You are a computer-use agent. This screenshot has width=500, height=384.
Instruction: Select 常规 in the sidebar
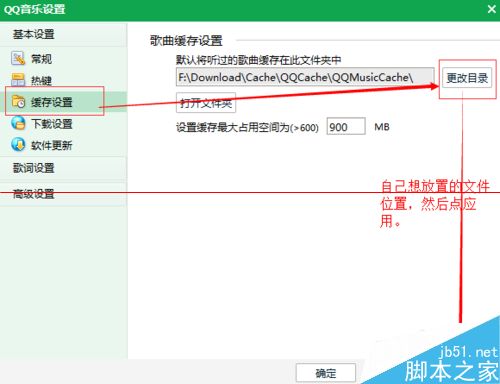(x=63, y=59)
